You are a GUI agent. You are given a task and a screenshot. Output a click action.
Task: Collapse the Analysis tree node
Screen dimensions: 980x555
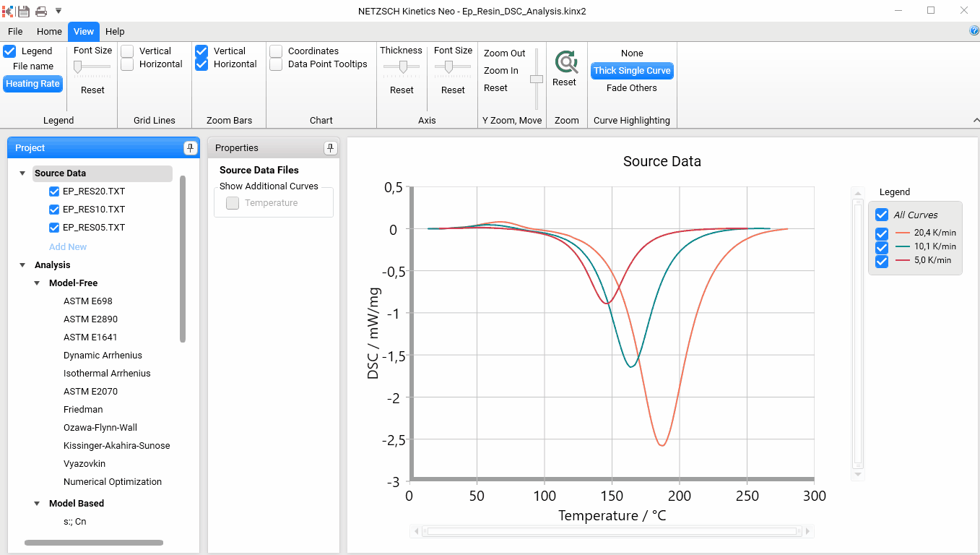(22, 265)
